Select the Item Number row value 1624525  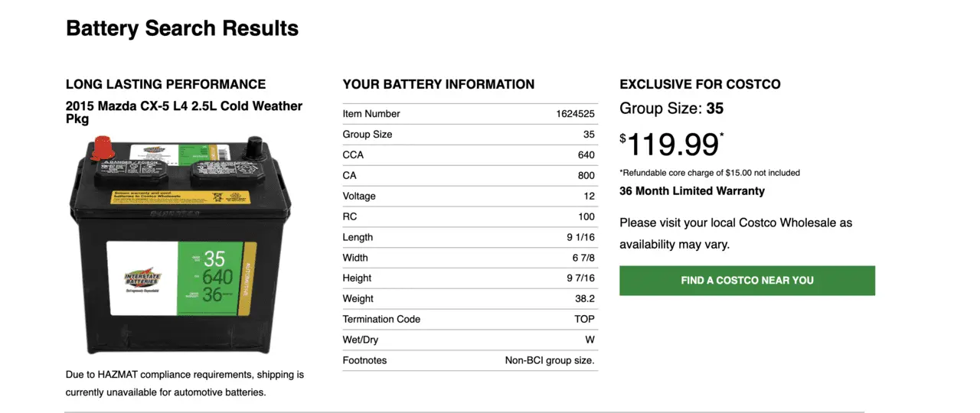click(x=575, y=114)
